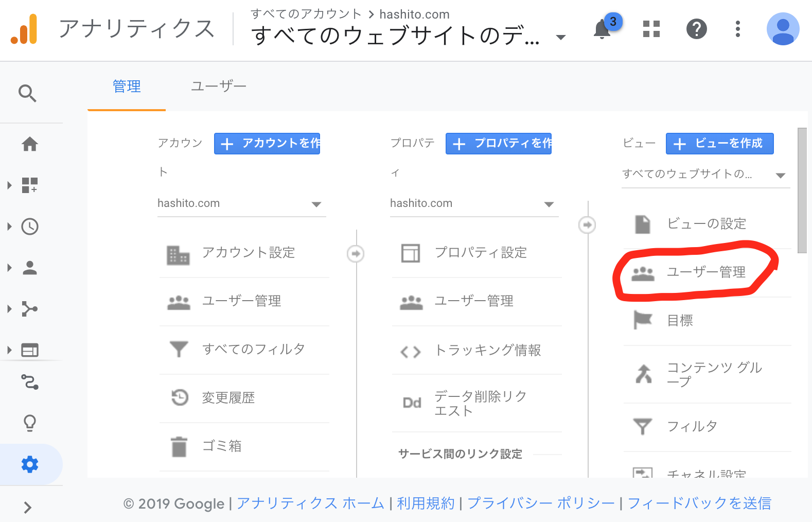Image resolution: width=812 pixels, height=522 pixels.
Task: Click the vertical scrollbar on right
Action: (802, 190)
